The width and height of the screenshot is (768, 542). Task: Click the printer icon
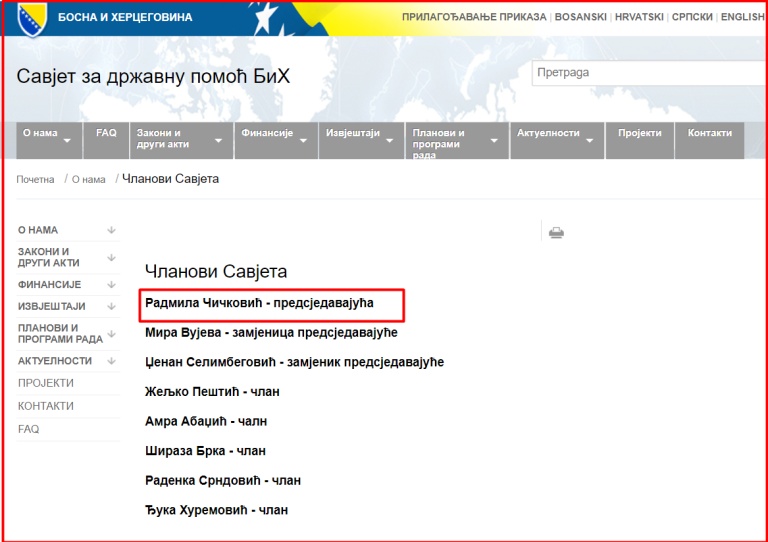point(556,233)
